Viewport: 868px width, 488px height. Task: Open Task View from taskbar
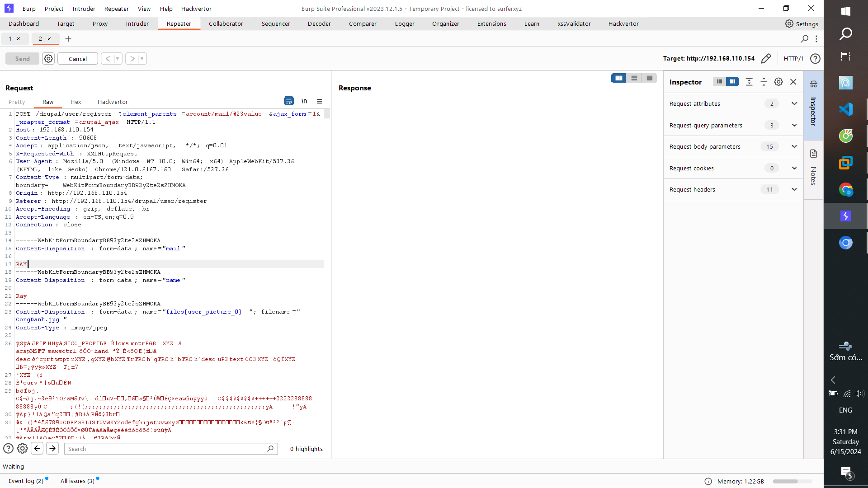[846, 56]
